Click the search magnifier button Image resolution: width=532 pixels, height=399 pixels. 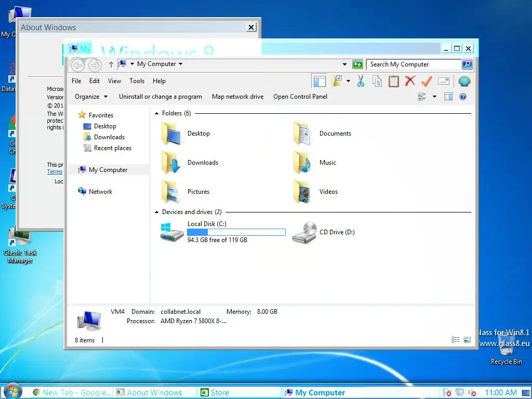[x=467, y=64]
